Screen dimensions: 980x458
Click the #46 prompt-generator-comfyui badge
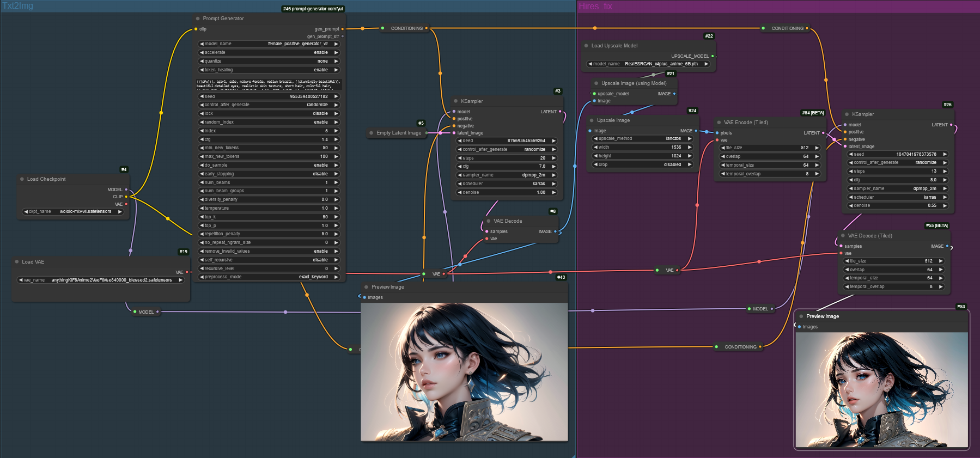pyautogui.click(x=313, y=9)
